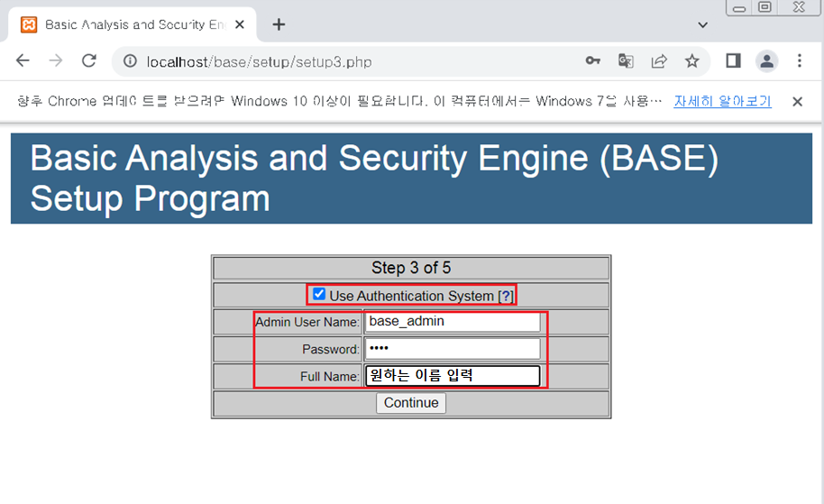Open Chrome three-dot menu
Image resolution: width=824 pixels, height=504 pixels.
(800, 61)
